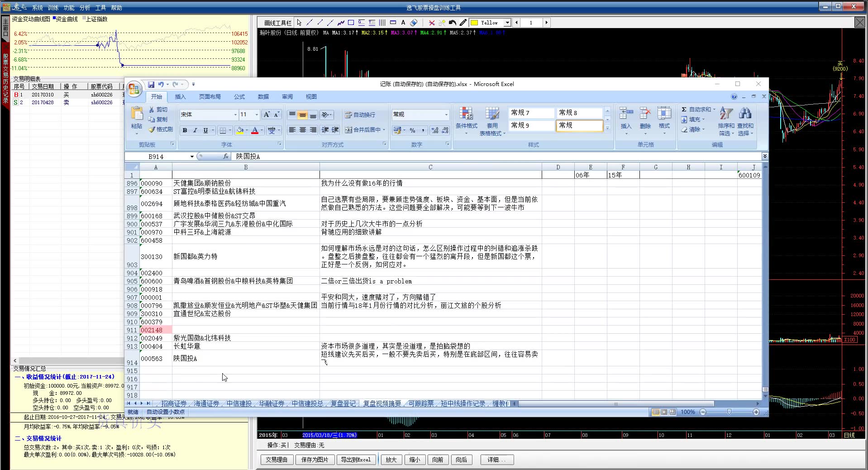Open the 页面布局 ribbon tab

point(210,96)
